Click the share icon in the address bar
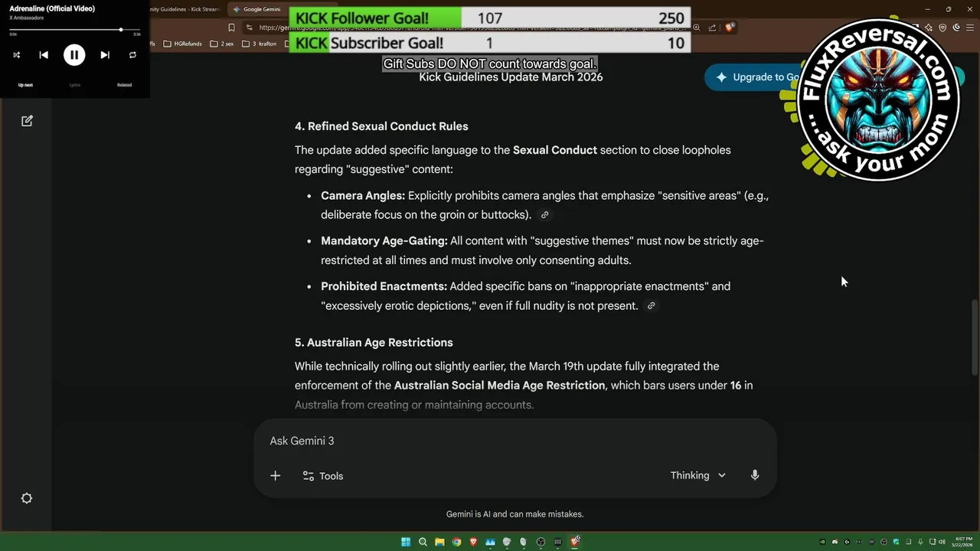This screenshot has width=980, height=551. click(x=712, y=28)
